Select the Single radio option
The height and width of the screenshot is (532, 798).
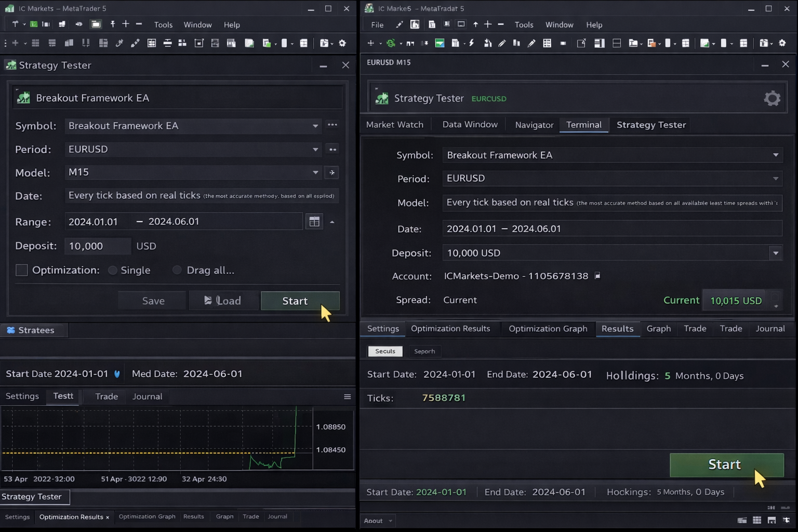pyautogui.click(x=113, y=270)
